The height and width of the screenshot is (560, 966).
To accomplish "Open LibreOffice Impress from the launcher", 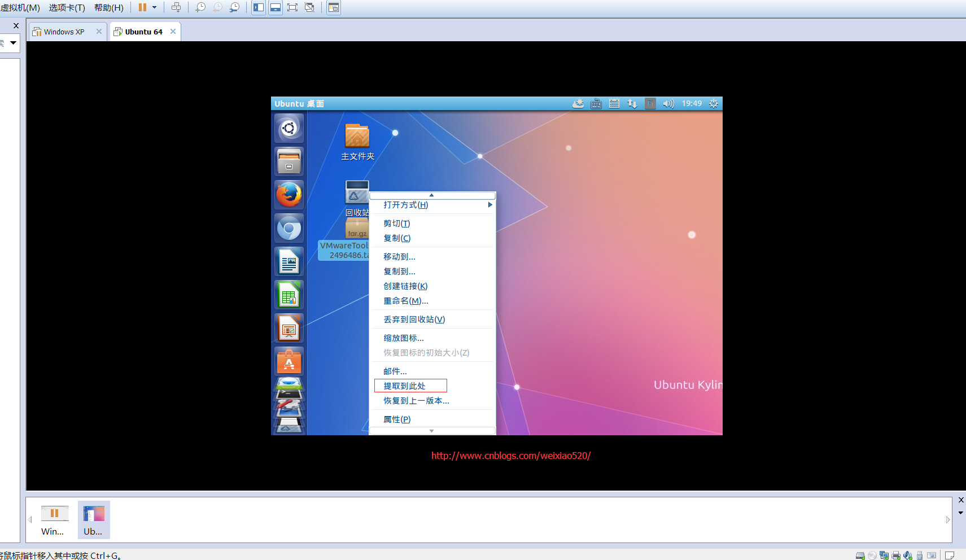I will (x=289, y=328).
